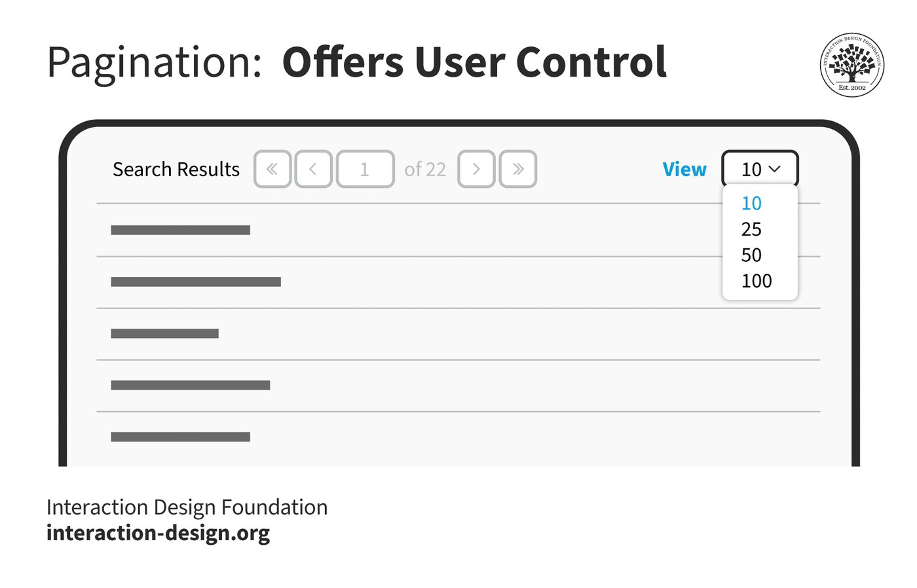This screenshot has height=588, width=917.
Task: Click the blue View label
Action: pyautogui.click(x=684, y=170)
